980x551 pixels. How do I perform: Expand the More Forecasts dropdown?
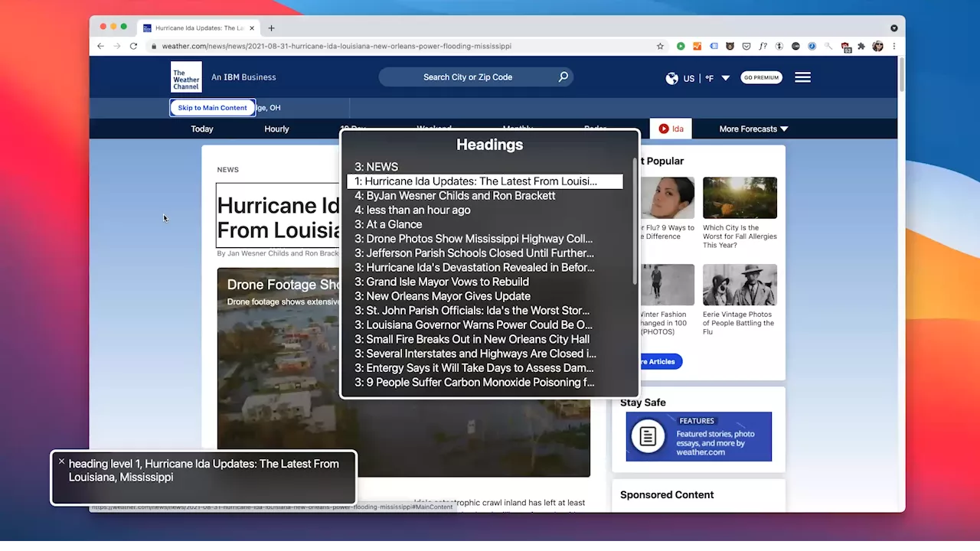click(753, 129)
